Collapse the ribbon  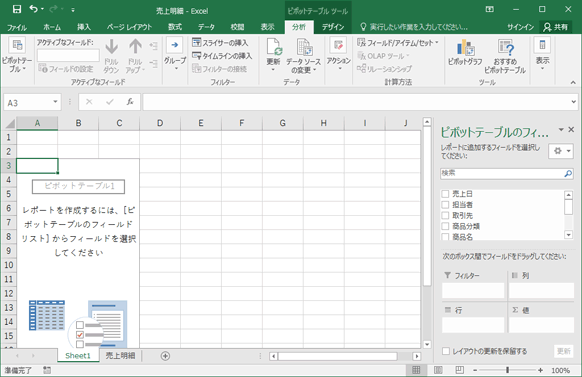coord(573,82)
